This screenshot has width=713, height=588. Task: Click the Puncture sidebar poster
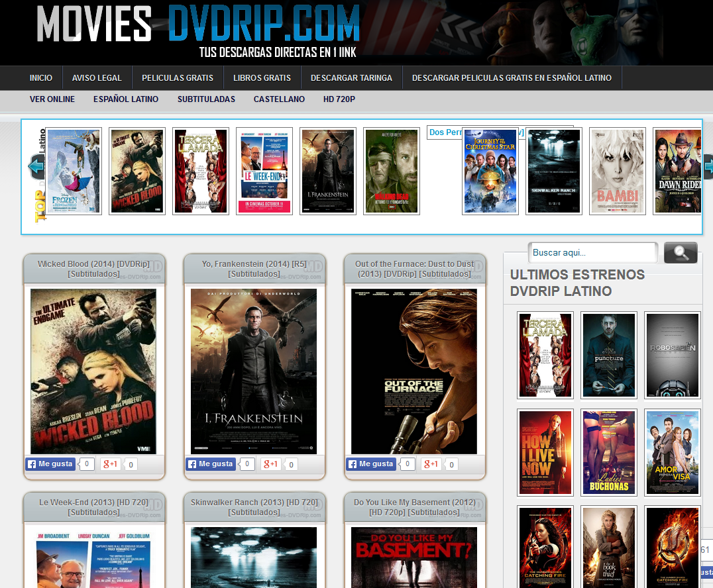click(609, 356)
